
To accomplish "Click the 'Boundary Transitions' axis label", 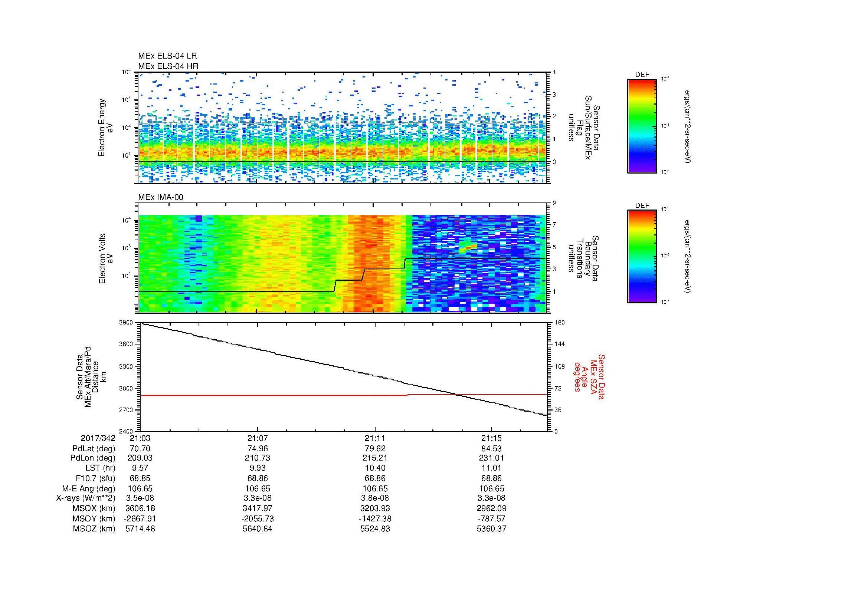I will [584, 259].
